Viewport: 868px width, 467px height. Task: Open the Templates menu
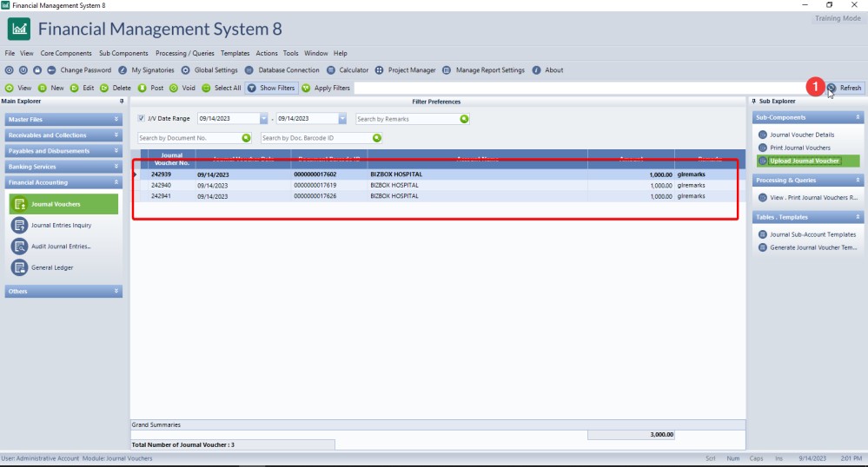235,53
